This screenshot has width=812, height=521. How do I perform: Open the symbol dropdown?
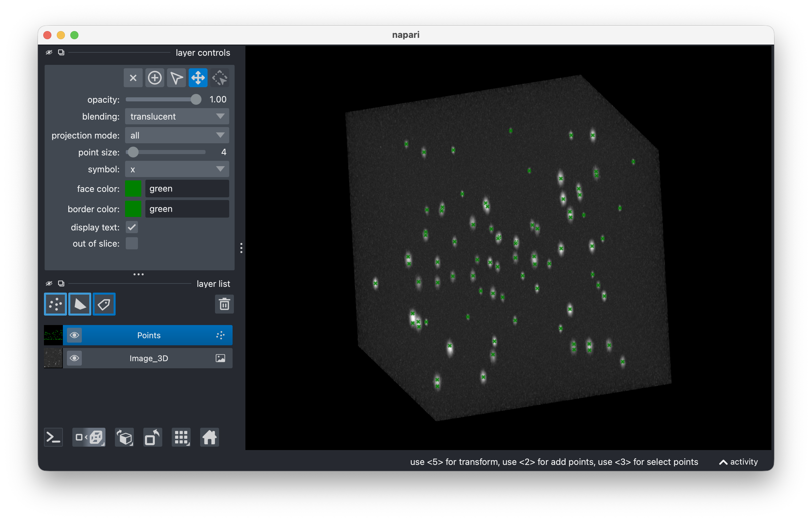point(177,169)
